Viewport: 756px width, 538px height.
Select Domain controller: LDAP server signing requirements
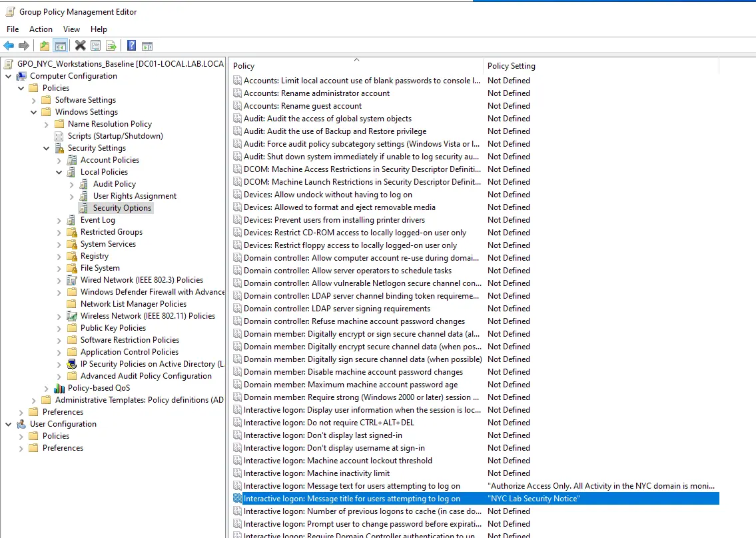click(x=336, y=309)
